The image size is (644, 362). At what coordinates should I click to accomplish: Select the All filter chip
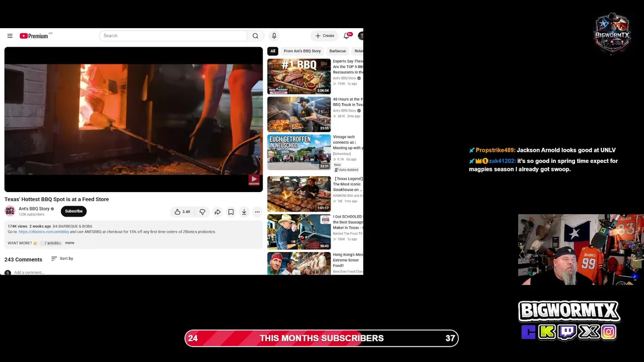pos(273,51)
